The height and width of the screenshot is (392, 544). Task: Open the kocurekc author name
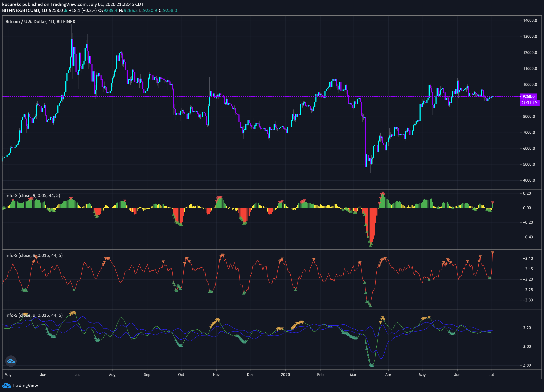pyautogui.click(x=12, y=4)
